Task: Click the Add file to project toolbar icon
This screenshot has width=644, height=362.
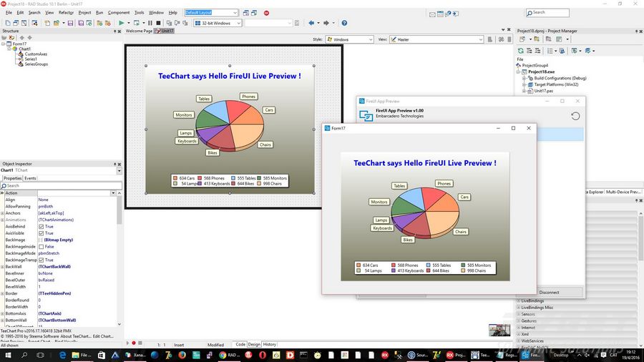Action: (99, 23)
